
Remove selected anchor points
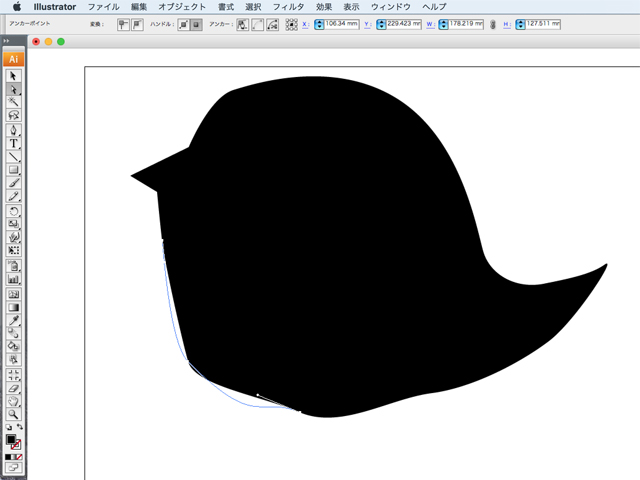[x=242, y=24]
